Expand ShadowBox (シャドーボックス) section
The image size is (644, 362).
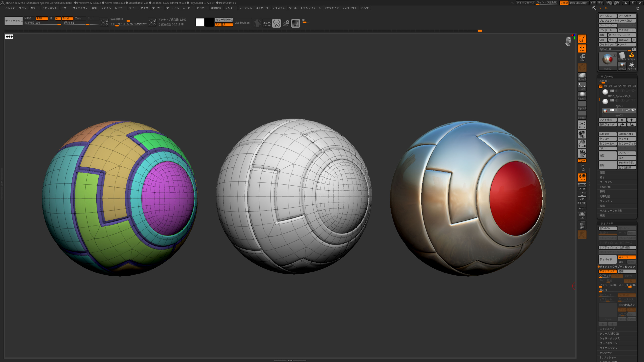point(609,338)
